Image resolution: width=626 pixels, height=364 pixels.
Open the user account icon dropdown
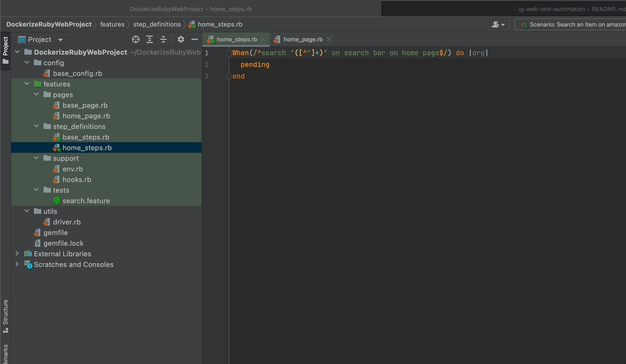(498, 24)
